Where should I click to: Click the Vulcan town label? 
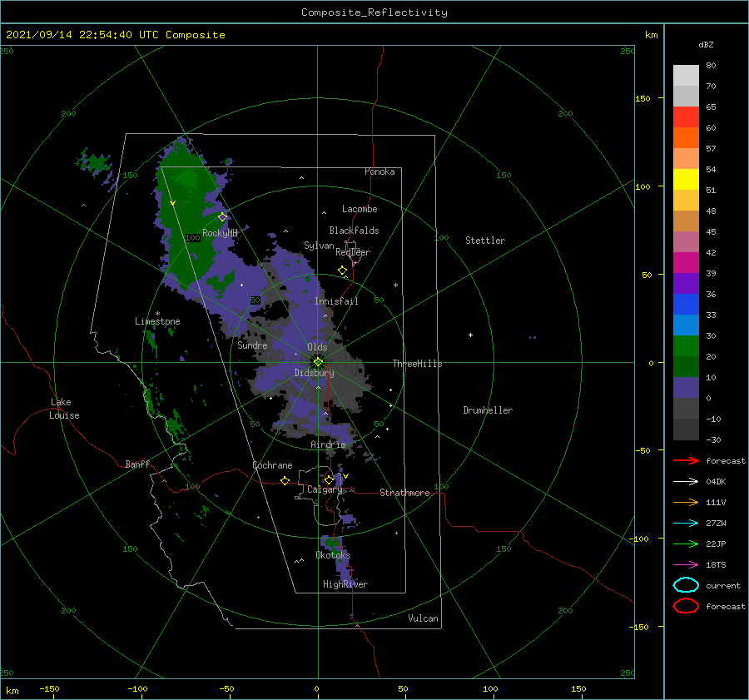coord(423,618)
